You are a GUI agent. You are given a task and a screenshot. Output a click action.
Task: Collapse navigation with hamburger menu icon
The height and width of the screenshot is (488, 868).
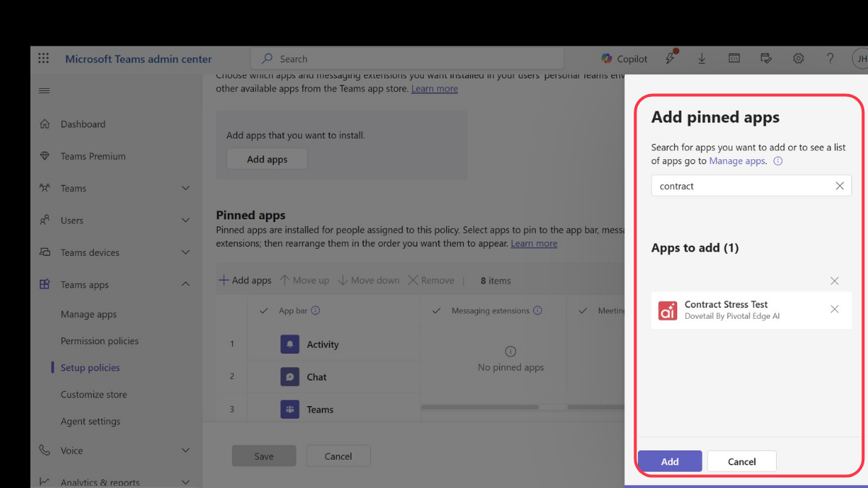pyautogui.click(x=44, y=91)
